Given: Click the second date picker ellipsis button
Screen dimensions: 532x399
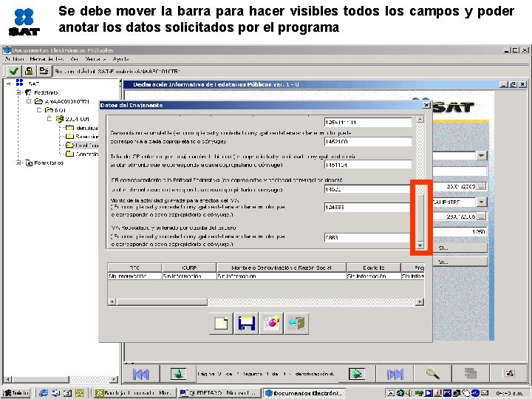Looking at the screenshot, I should 482,216.
